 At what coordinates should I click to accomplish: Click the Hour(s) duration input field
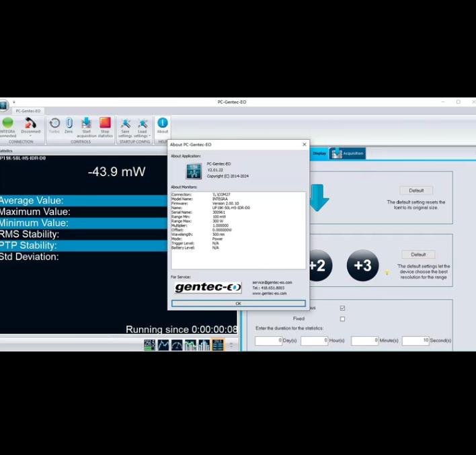click(x=314, y=341)
